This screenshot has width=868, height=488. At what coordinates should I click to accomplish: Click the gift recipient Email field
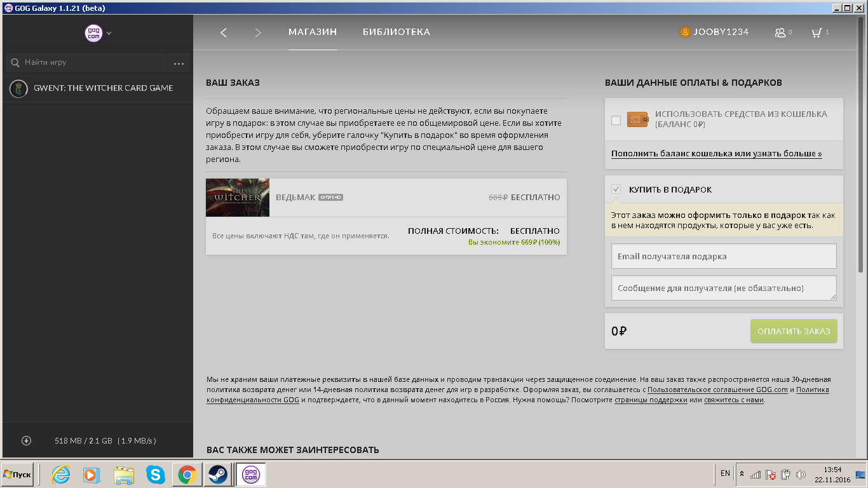pyautogui.click(x=724, y=256)
